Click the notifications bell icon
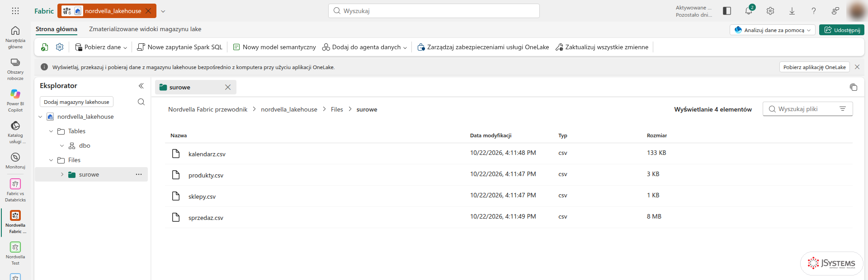This screenshot has width=868, height=280. (x=749, y=11)
